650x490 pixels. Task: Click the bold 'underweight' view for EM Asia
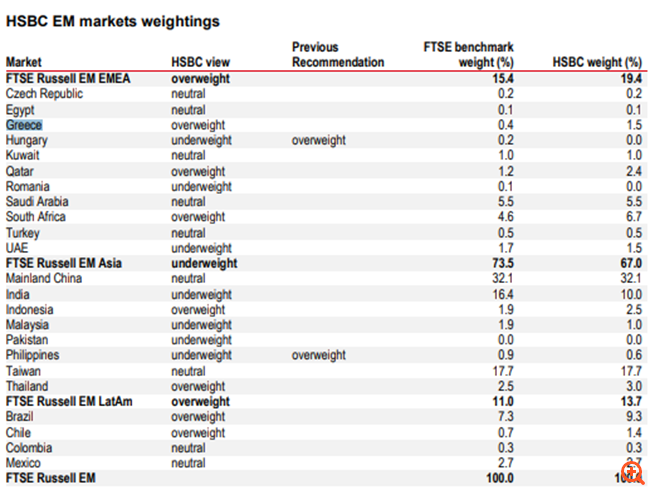(x=204, y=263)
